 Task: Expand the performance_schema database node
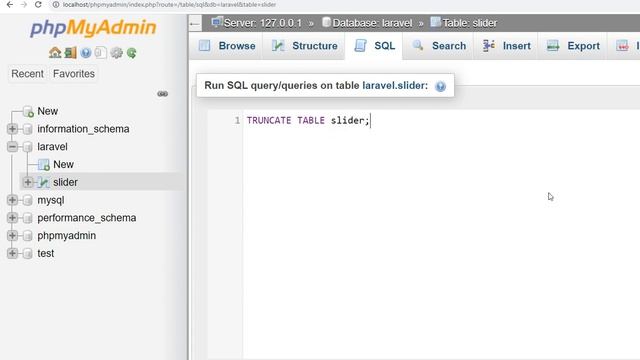(12, 218)
